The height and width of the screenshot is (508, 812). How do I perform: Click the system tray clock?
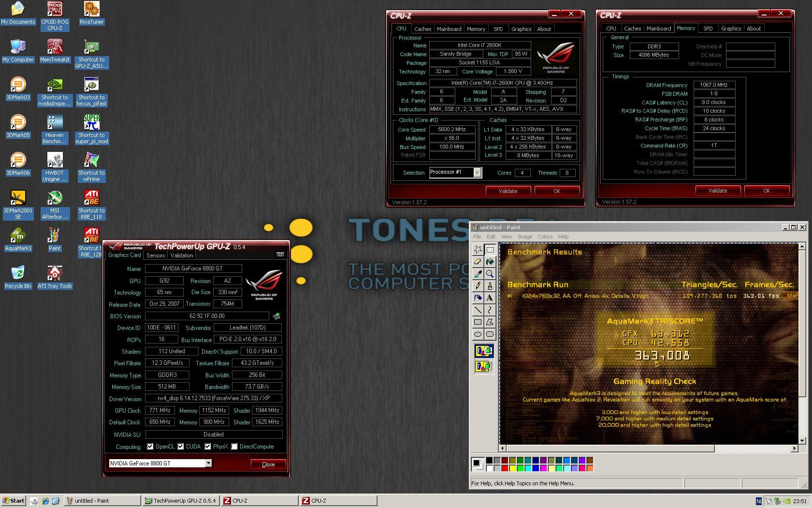pyautogui.click(x=799, y=501)
